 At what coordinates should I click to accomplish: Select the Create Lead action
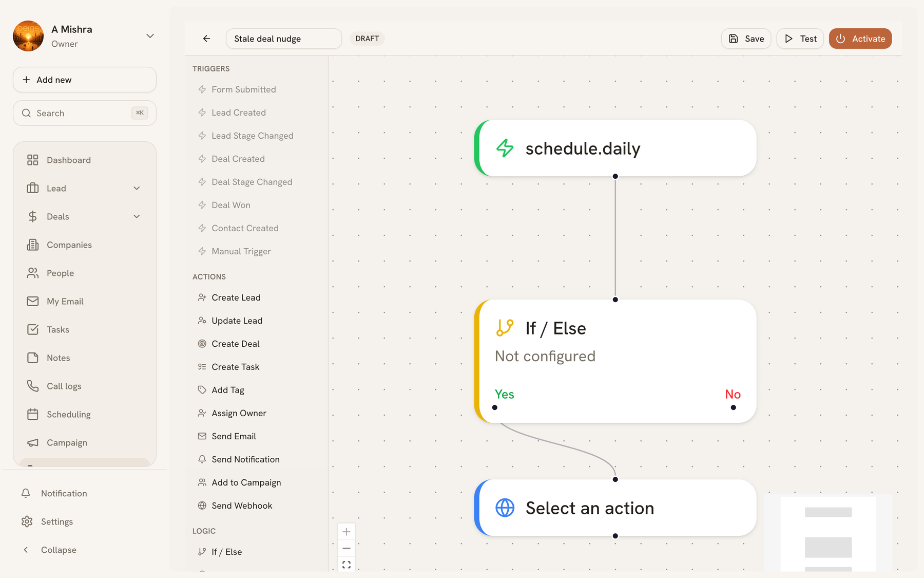pyautogui.click(x=257, y=297)
